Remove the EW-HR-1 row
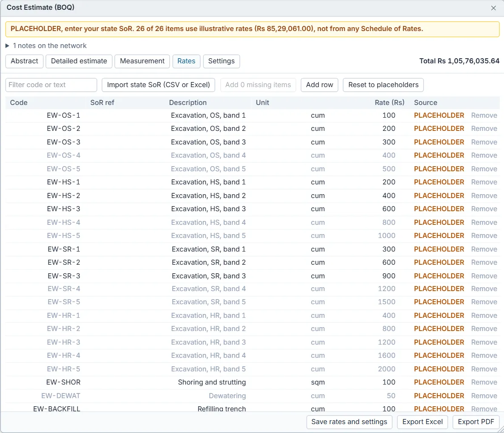 click(x=484, y=315)
